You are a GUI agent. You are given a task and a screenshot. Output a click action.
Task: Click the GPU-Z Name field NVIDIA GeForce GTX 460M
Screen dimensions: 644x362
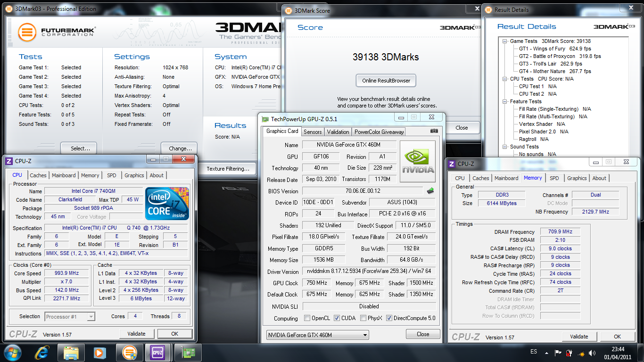point(349,145)
